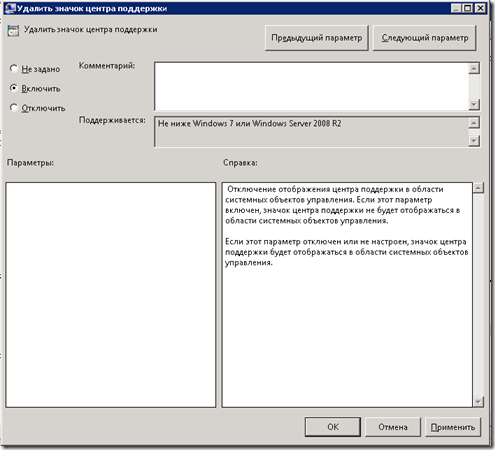Click the help paragraph starting "Если этот параметр отключен"
The image size is (495, 450).
coord(347,252)
